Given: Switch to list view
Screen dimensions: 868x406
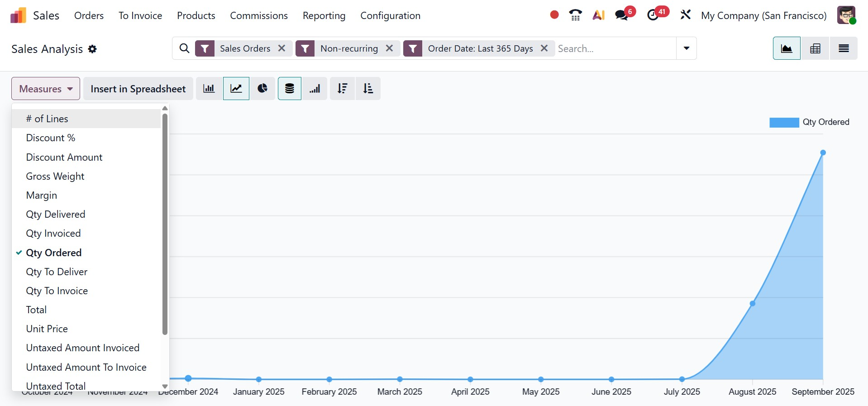Looking at the screenshot, I should 844,48.
